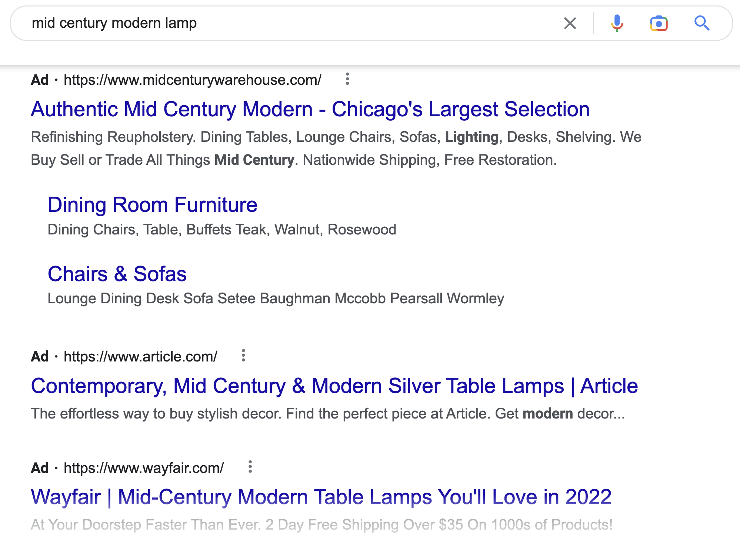Open the options menu next to midcenturywarehouse.com
740x560 pixels.
click(347, 79)
